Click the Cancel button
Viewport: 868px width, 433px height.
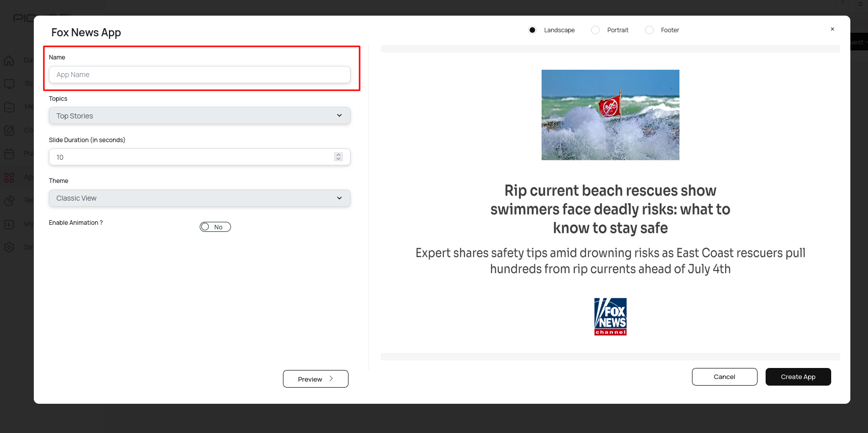[x=724, y=377]
